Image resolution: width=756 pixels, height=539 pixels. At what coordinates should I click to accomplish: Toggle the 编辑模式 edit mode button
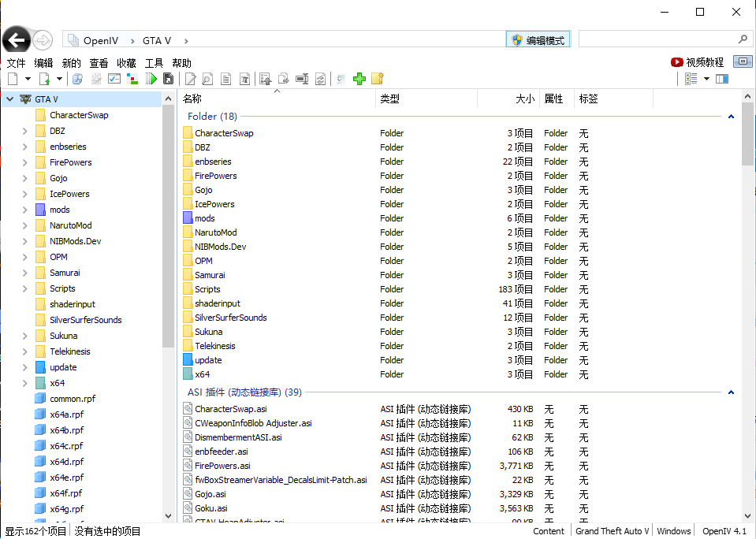point(538,40)
